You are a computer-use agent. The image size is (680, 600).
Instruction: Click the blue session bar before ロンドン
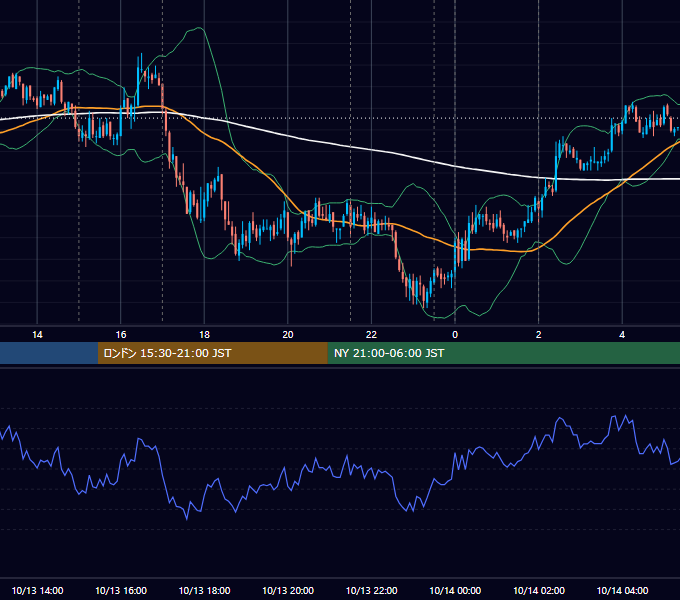pyautogui.click(x=49, y=353)
